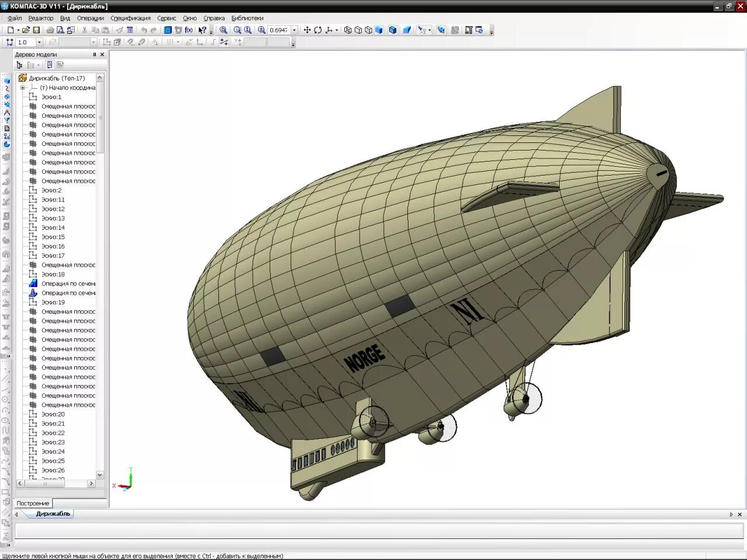This screenshot has height=560, width=747.
Task: Open the Справка menu
Action: click(x=214, y=18)
